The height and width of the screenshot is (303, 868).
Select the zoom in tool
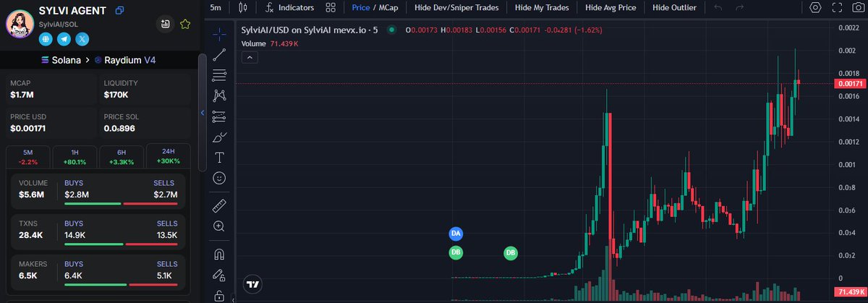[x=220, y=226]
